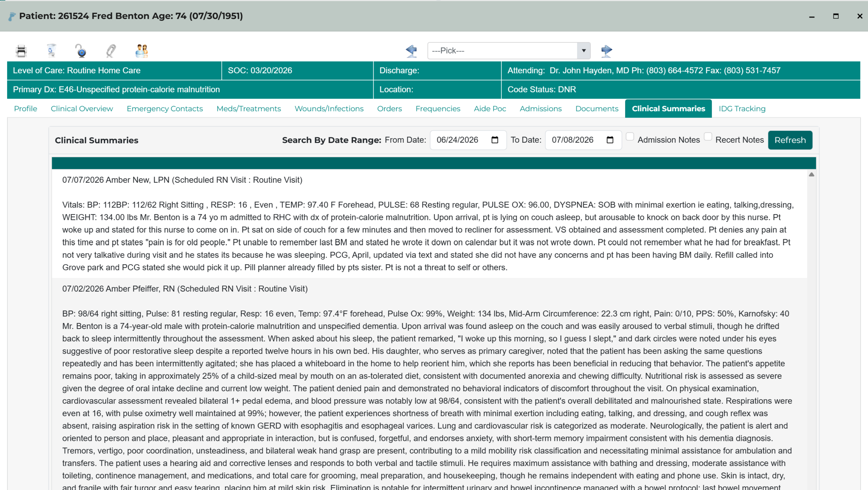Screen dimensions: 868x490
Task: Click the paperclip attachment icon
Action: 111,51
